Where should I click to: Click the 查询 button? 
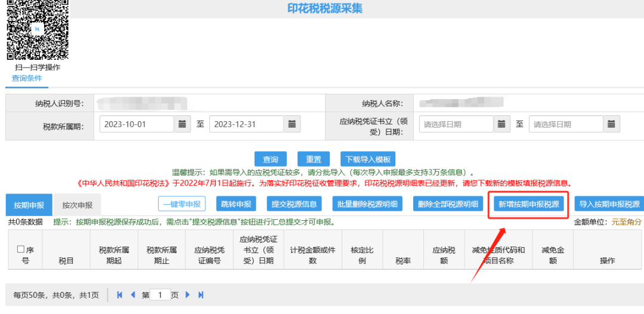coord(270,159)
